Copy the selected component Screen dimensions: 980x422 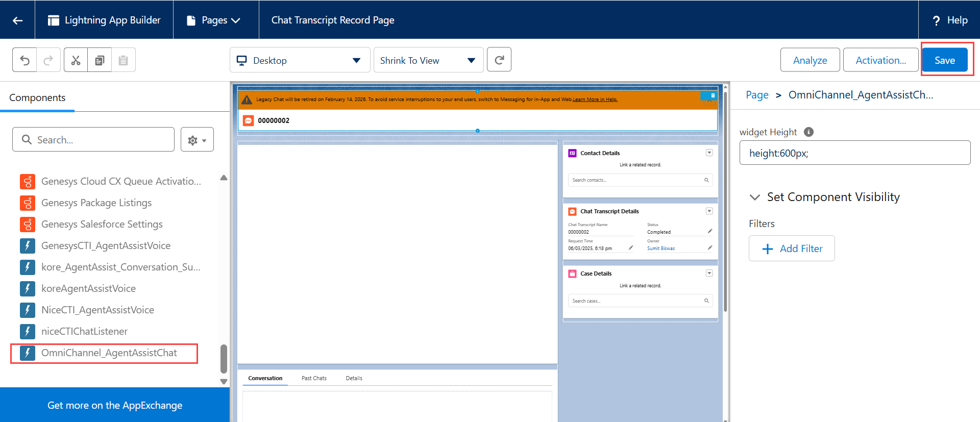coord(100,60)
